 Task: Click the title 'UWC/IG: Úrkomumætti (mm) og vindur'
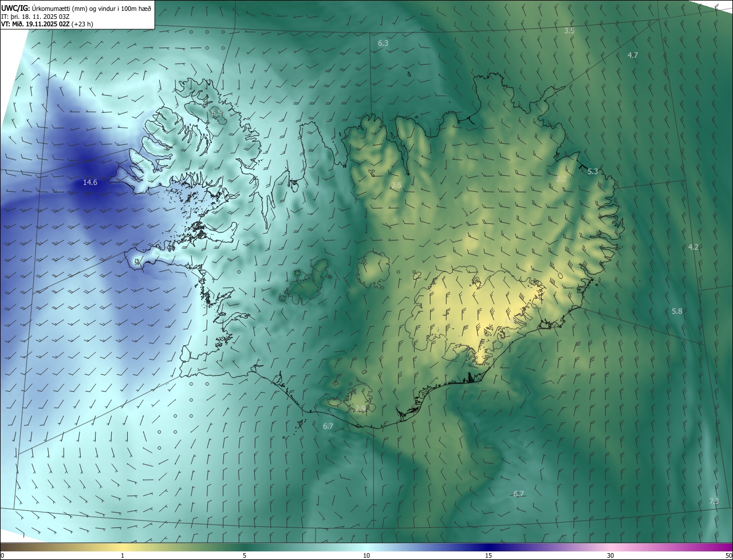[76, 8]
